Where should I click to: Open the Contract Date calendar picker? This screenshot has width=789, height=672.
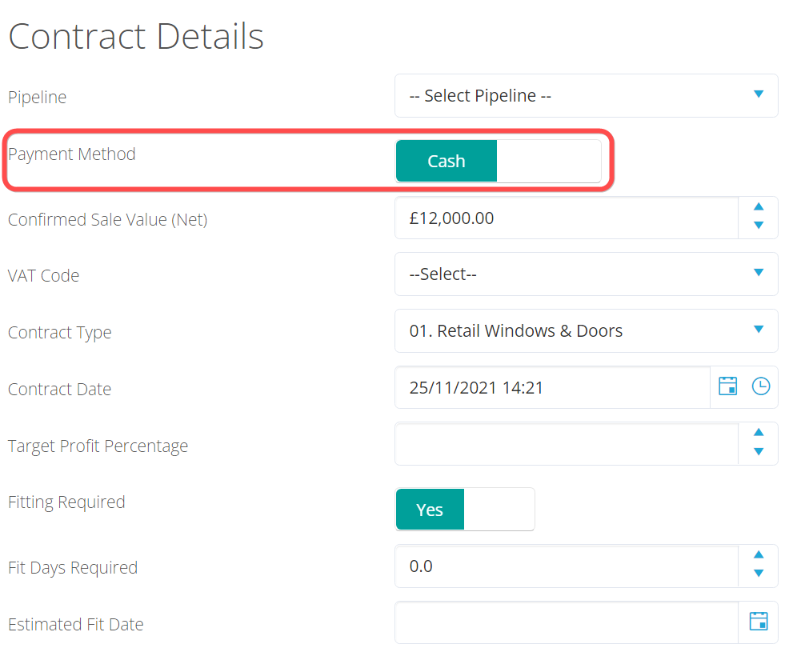[727, 387]
